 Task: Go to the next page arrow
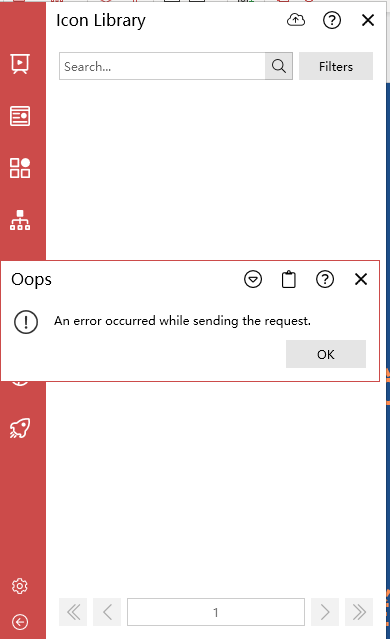tap(325, 612)
